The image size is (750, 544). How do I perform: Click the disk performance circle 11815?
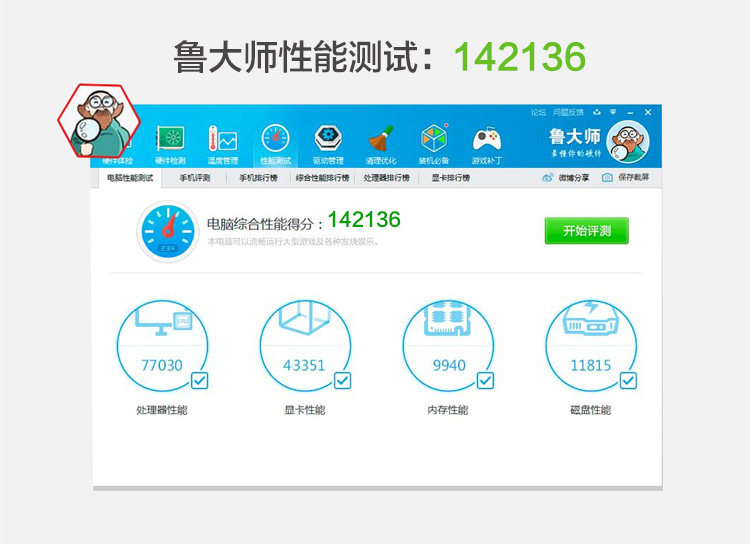(591, 346)
